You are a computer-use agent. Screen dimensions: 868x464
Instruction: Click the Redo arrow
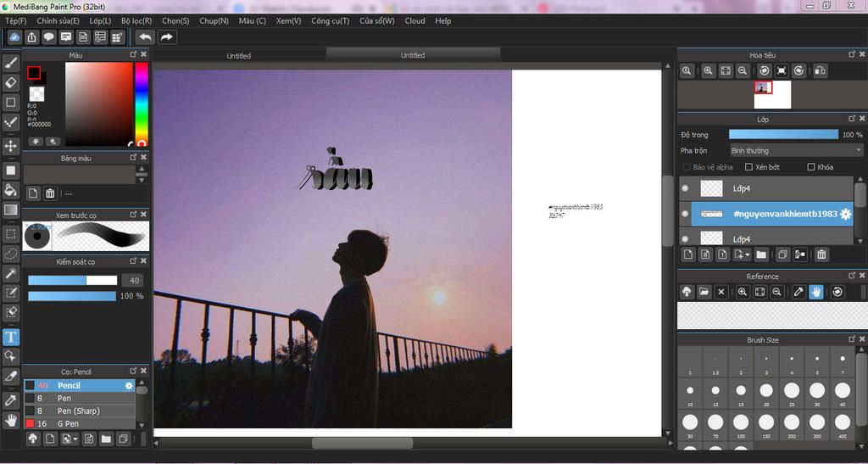[x=167, y=37]
